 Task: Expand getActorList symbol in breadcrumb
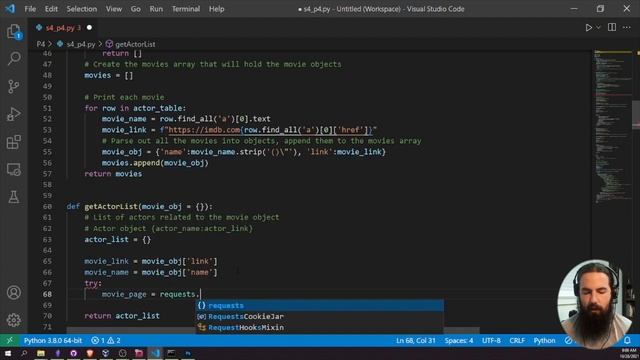[135, 44]
